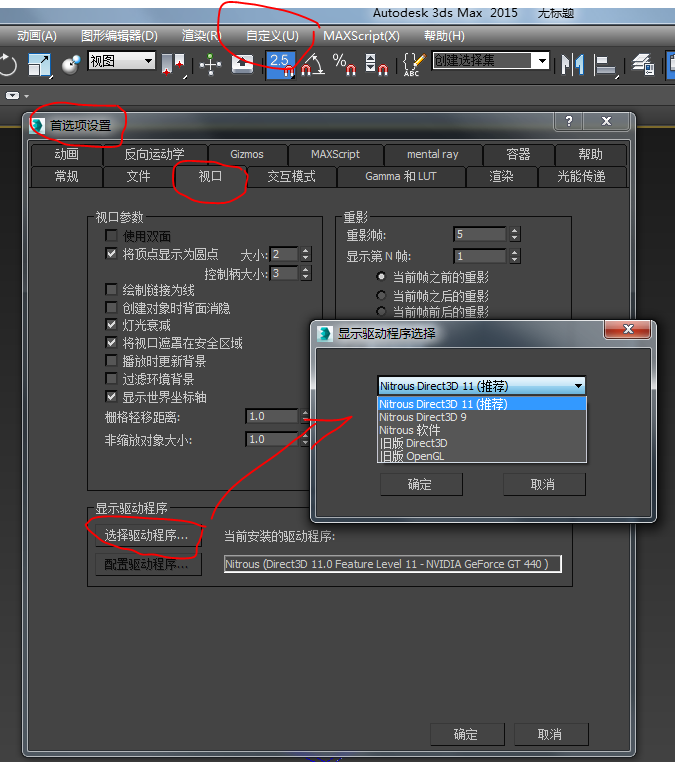Screen dimensions: 675x762
Task: Click the 非缩放对象大小 input field
Action: click(272, 439)
